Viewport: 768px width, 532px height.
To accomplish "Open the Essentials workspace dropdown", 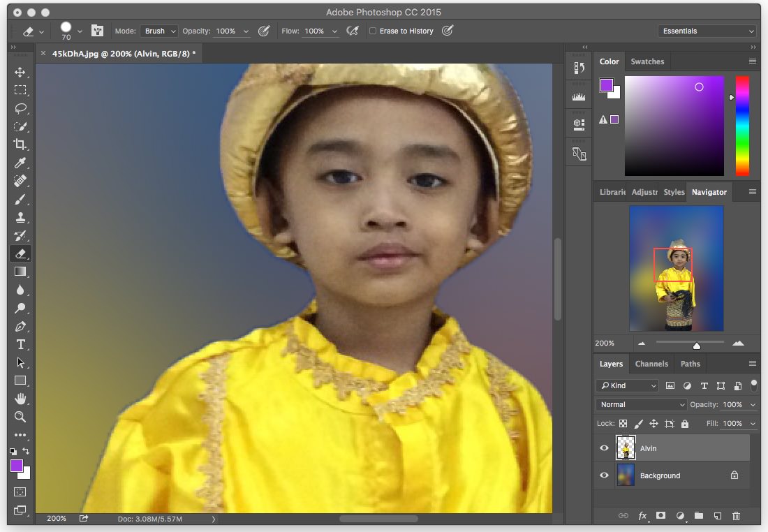I will (x=707, y=31).
